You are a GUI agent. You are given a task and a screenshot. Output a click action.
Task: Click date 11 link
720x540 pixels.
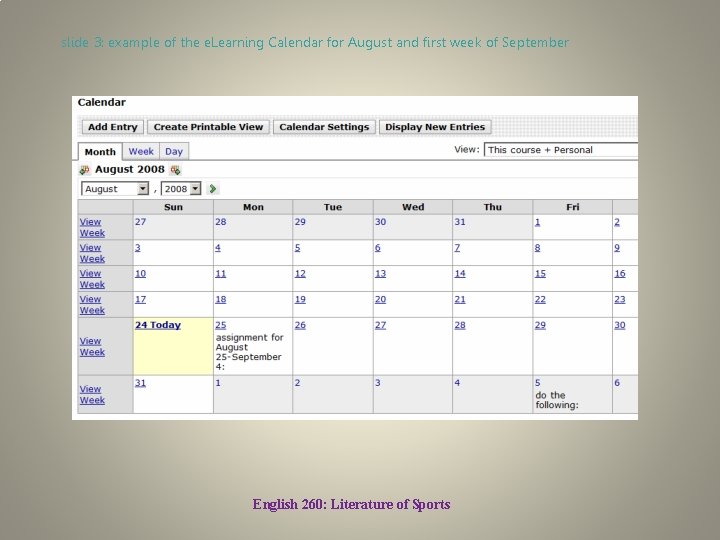(221, 273)
